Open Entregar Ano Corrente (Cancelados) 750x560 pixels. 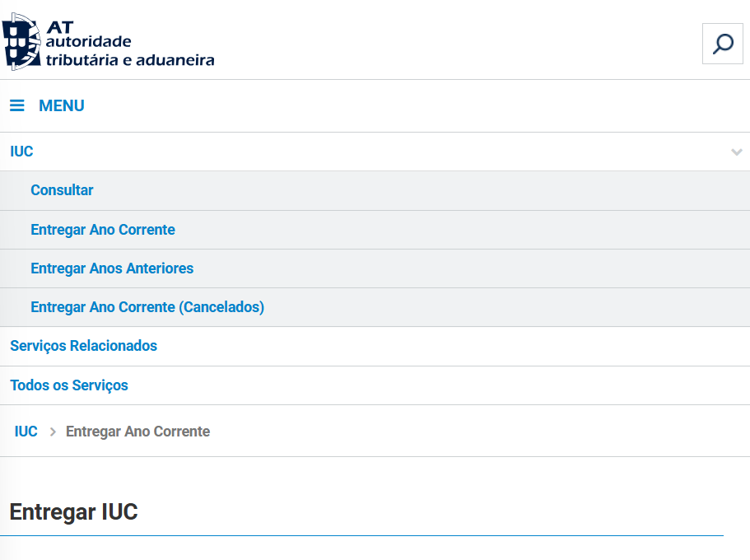point(147,307)
